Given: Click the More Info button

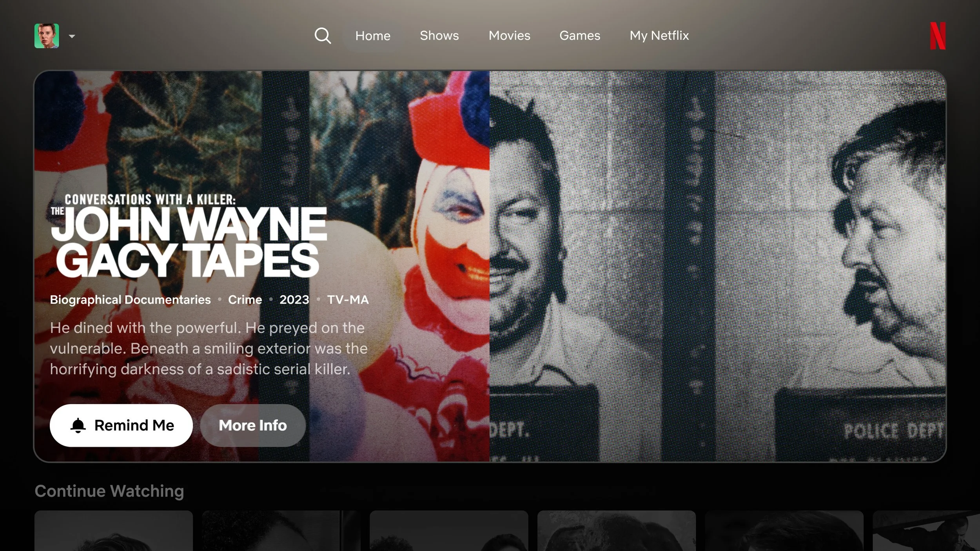Looking at the screenshot, I should click(x=253, y=425).
